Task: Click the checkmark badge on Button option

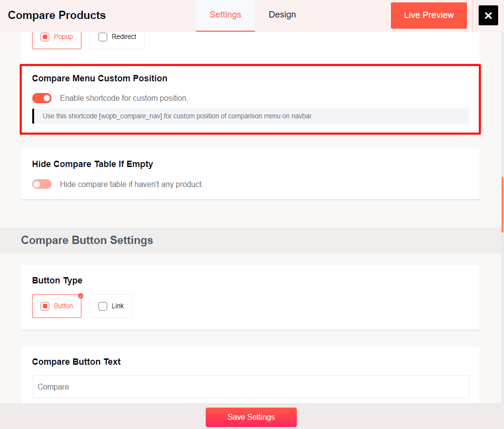Action: [x=80, y=296]
